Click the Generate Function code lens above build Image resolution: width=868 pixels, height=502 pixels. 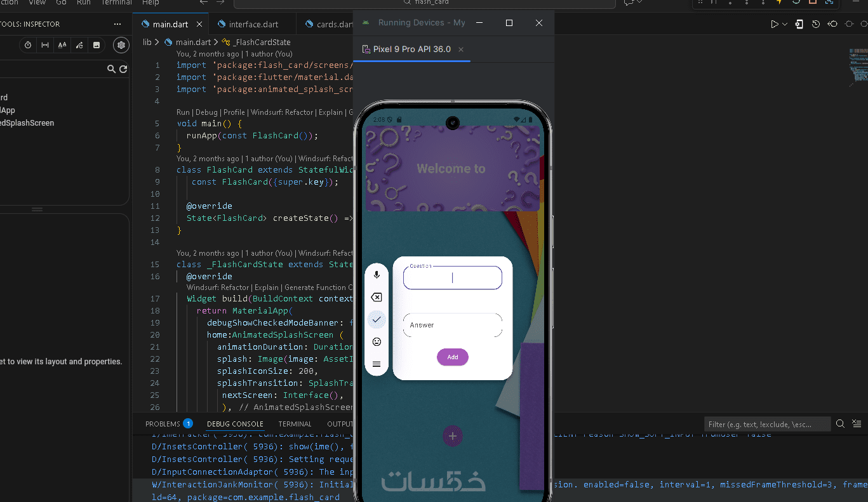[x=319, y=287]
